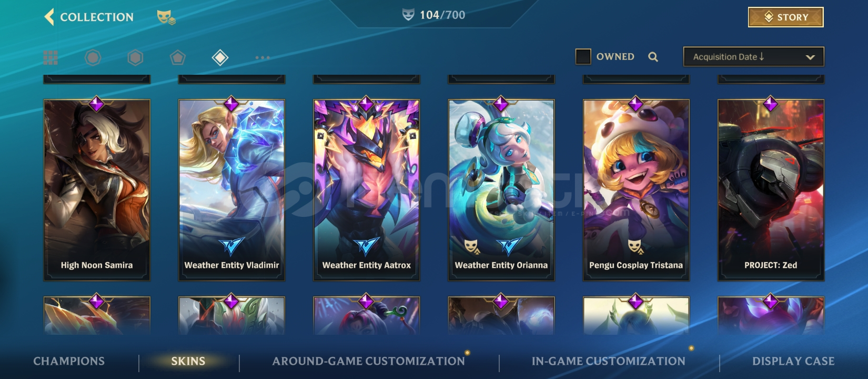The height and width of the screenshot is (379, 868).
Task: Enable the Owned checkbox
Action: point(583,56)
